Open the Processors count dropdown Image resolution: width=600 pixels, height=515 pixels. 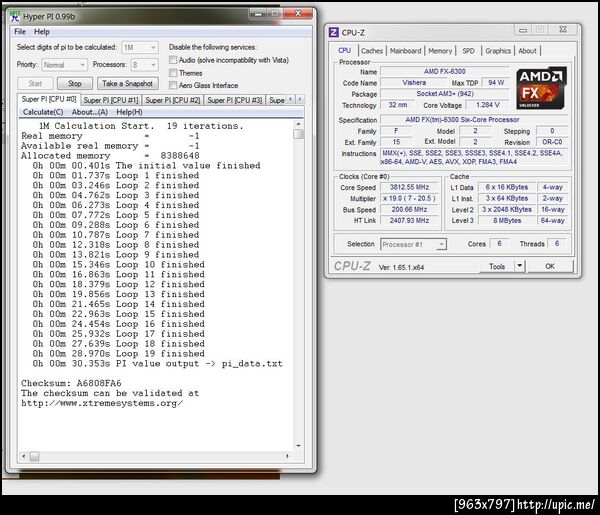[x=144, y=65]
